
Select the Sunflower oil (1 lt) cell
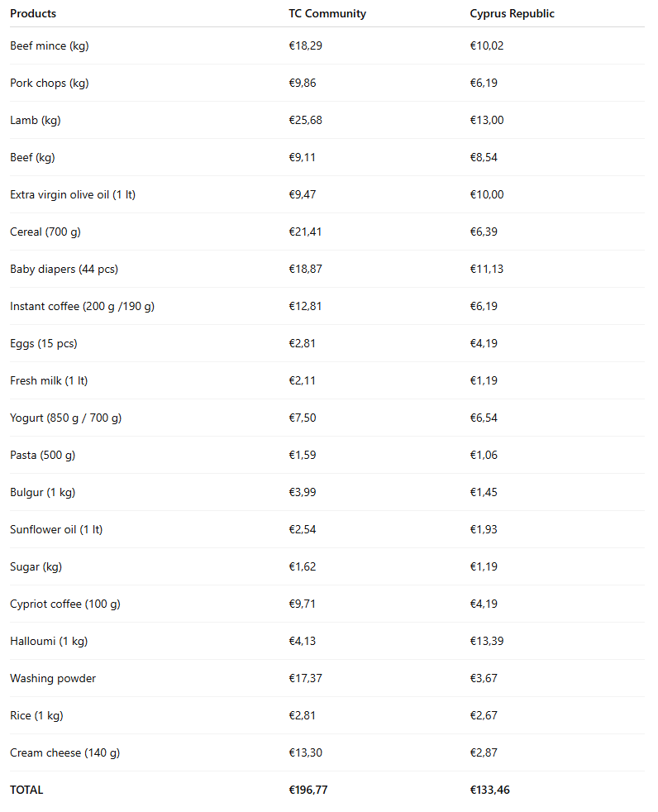(x=56, y=529)
